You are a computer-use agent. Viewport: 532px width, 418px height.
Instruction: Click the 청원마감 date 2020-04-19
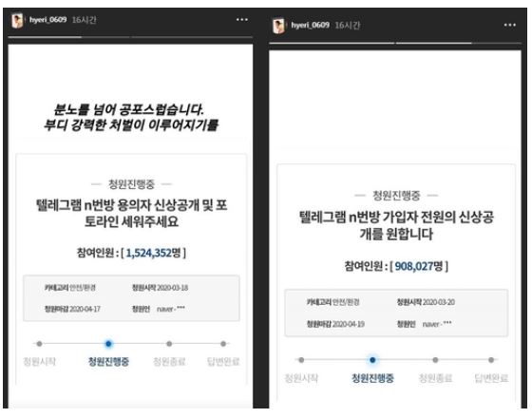(349, 324)
